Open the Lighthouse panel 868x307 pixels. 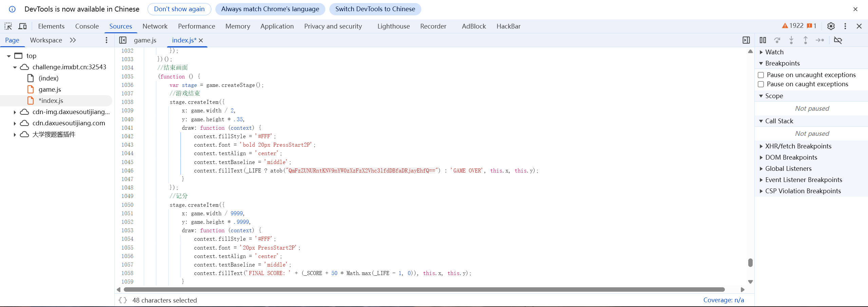point(393,26)
